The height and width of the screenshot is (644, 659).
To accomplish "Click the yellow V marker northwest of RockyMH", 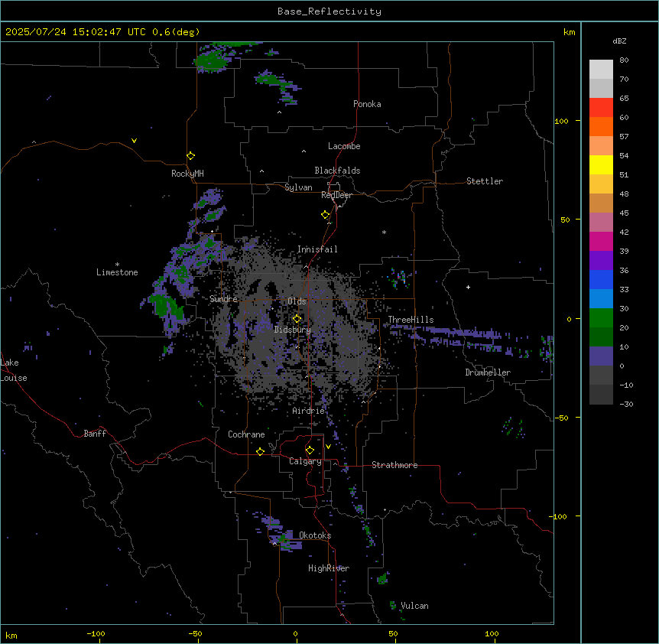I will (x=134, y=141).
